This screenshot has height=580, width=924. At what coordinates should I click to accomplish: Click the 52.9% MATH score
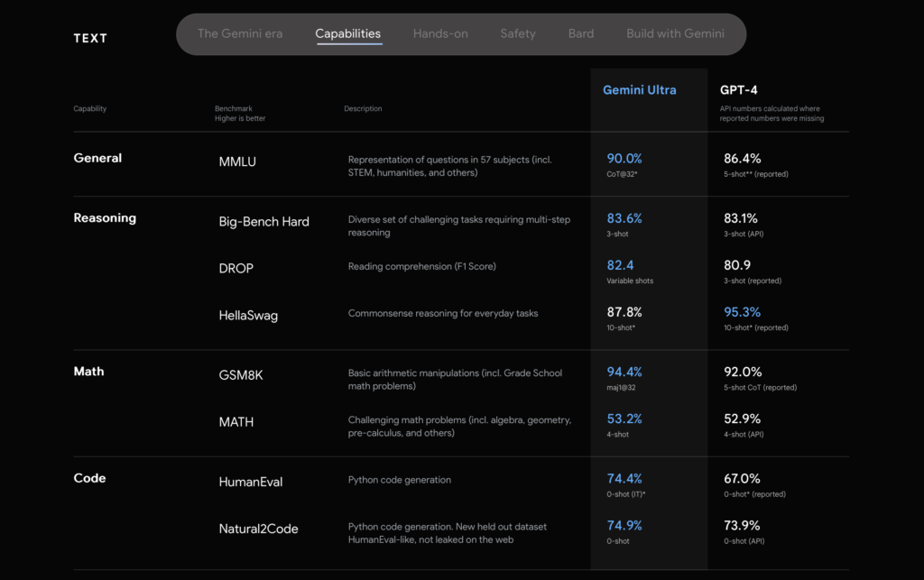tap(742, 419)
